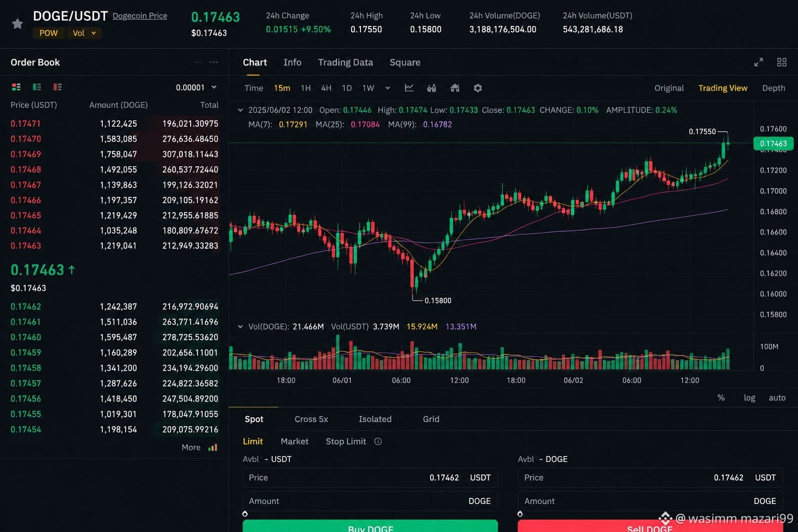Select the 15m interval

click(x=282, y=88)
